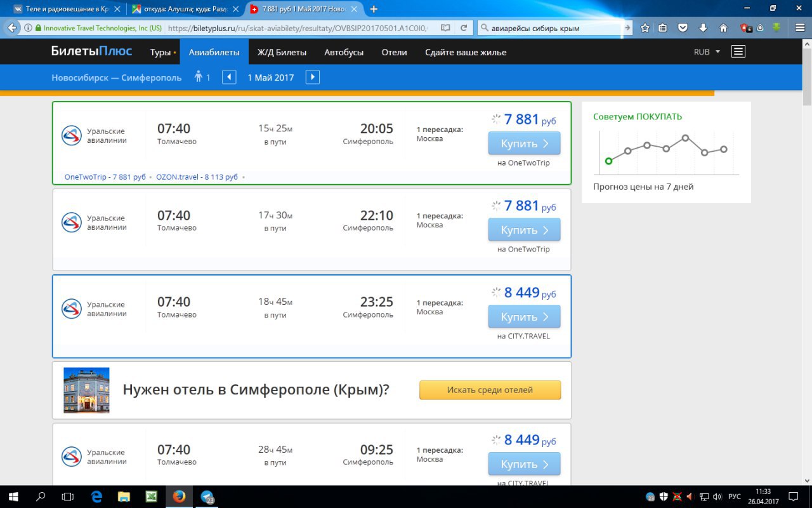Open the Windows Start menu
Image resolution: width=812 pixels, height=508 pixels.
[13, 497]
